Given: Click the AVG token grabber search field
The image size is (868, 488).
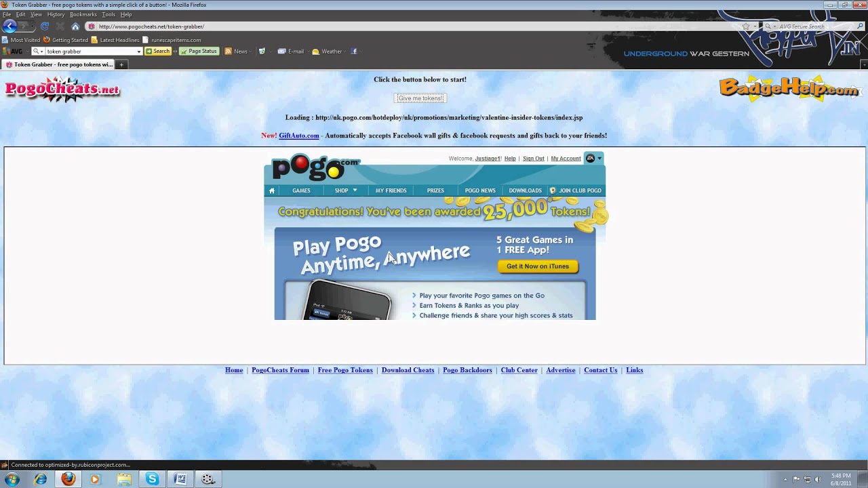Looking at the screenshot, I should 90,52.
